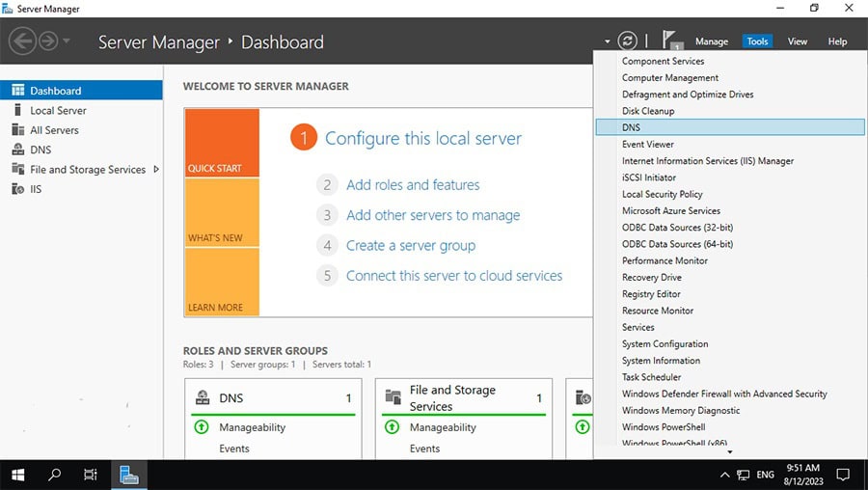This screenshot has width=868, height=490.
Task: Click the Dashboard grid icon
Action: click(x=17, y=91)
